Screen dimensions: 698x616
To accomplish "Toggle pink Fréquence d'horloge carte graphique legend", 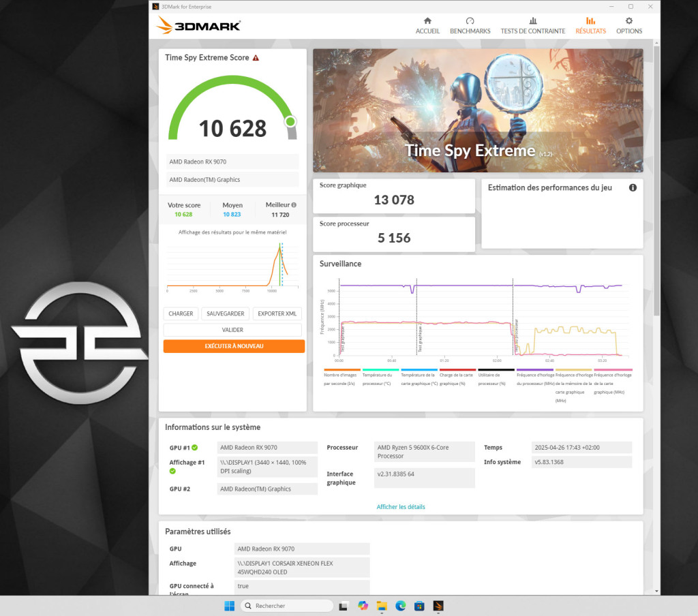I will [x=613, y=382].
